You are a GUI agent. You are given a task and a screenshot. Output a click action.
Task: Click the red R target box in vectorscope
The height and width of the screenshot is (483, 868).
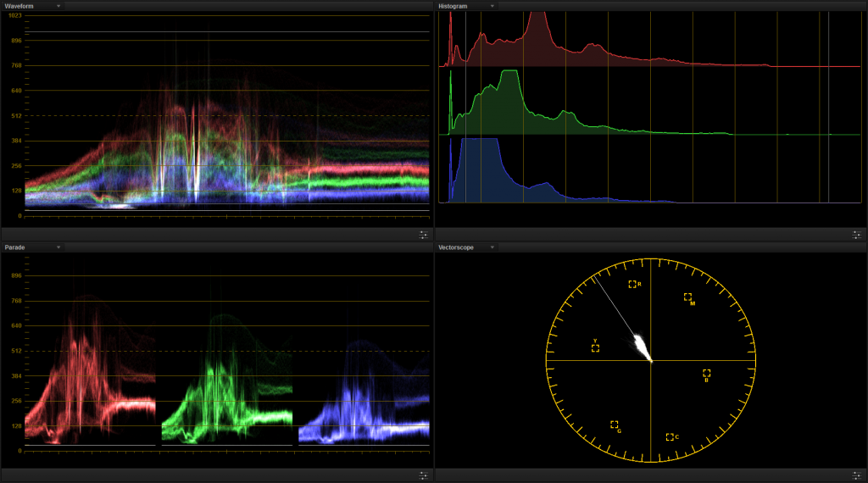tap(632, 284)
